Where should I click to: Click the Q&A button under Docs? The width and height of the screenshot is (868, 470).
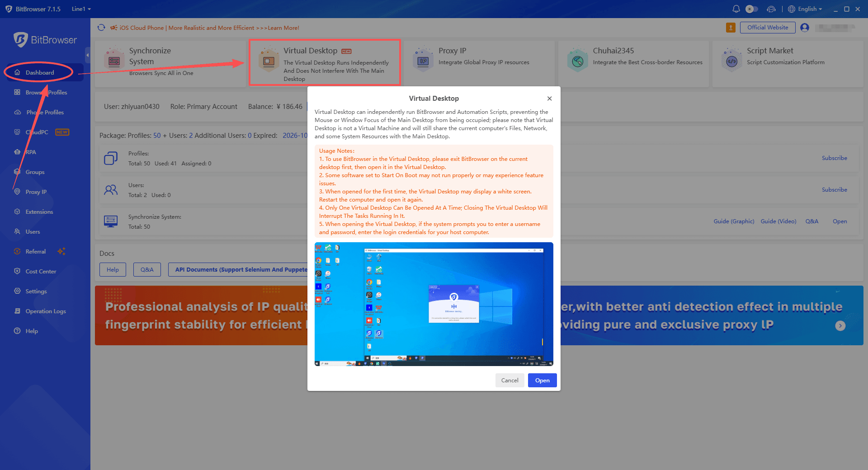click(x=147, y=269)
